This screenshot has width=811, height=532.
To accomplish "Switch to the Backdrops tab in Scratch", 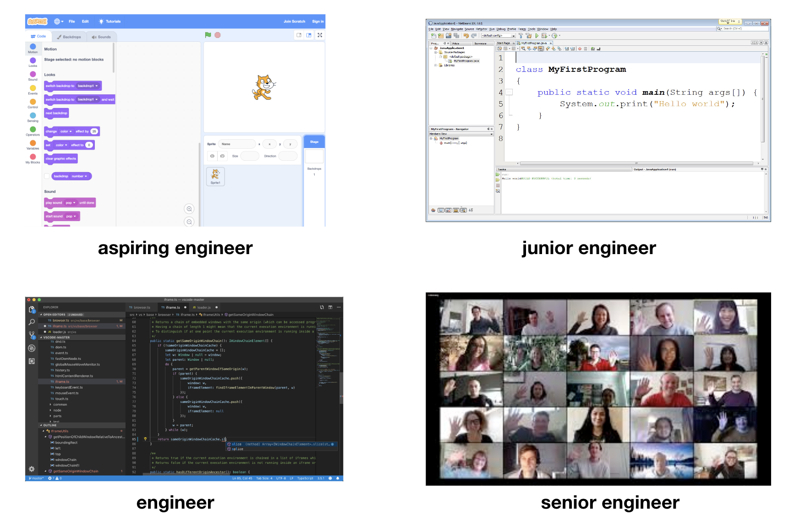I will (69, 37).
